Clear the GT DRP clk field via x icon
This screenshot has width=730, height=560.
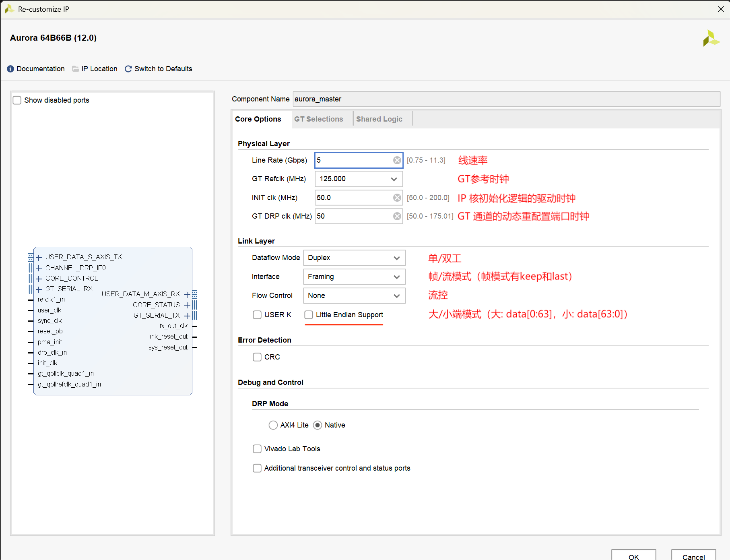pyautogui.click(x=397, y=216)
